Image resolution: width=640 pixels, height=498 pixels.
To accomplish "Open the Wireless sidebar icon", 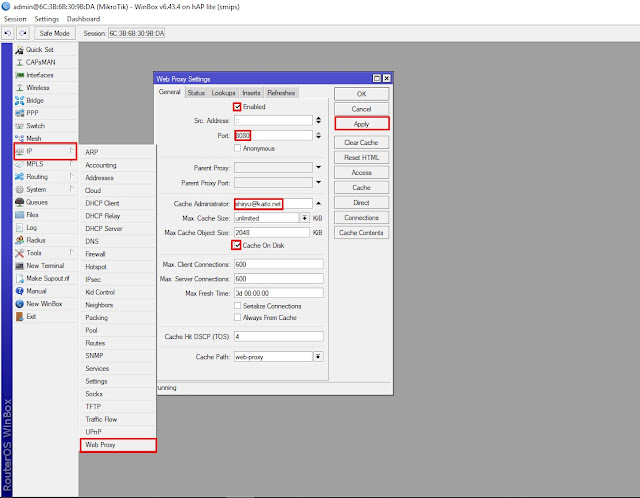I will (x=19, y=88).
